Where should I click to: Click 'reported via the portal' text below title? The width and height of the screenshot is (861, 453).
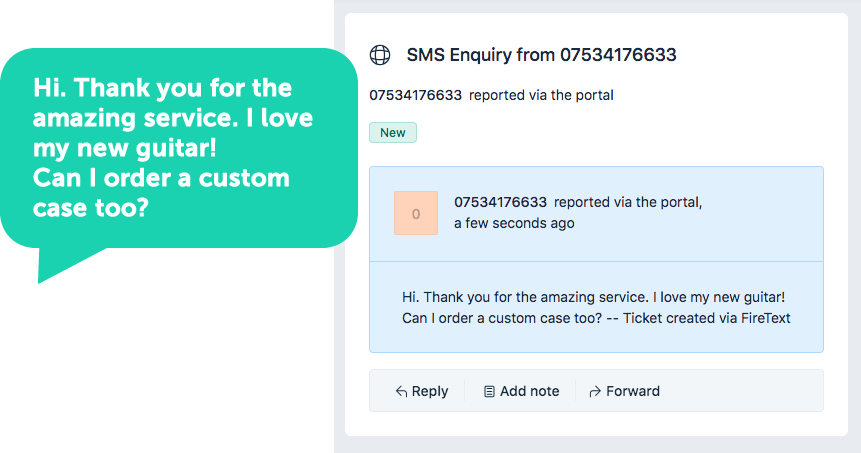541,95
